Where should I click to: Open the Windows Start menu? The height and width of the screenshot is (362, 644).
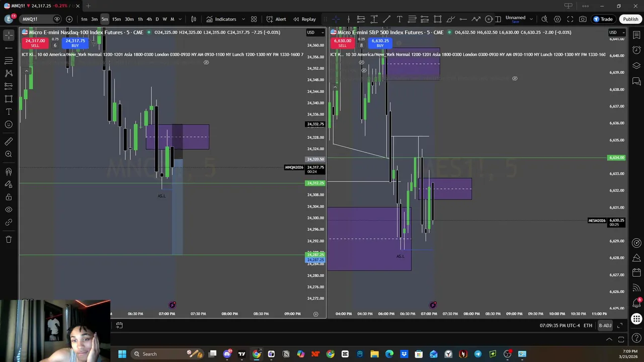pos(122,354)
